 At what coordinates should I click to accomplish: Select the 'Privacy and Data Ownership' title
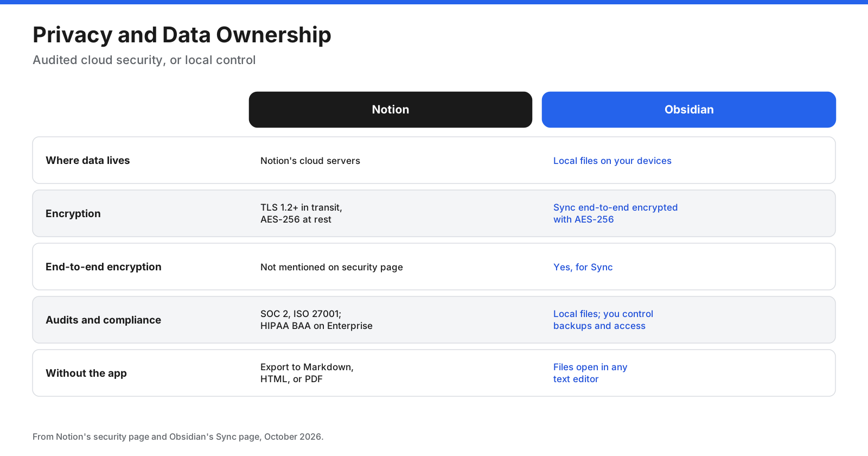click(x=182, y=35)
